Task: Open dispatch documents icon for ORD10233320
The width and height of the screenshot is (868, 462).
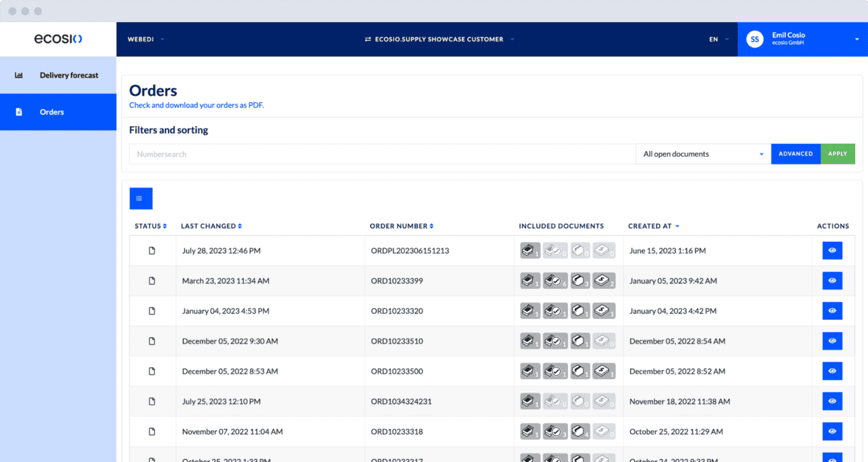Action: pos(579,310)
